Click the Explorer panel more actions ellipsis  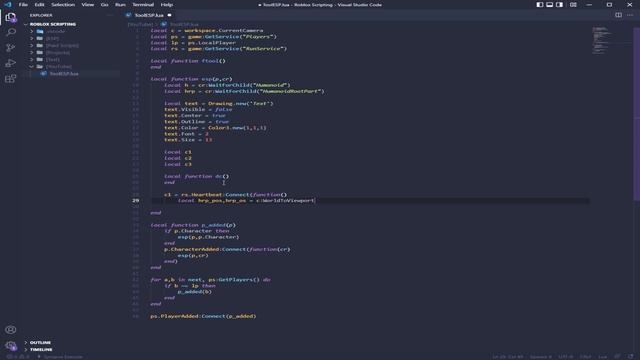[x=110, y=15]
